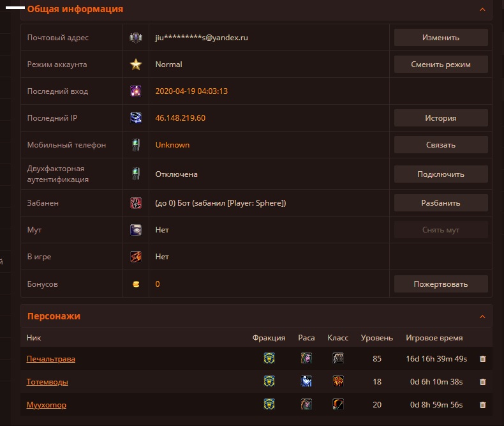This screenshot has height=426, width=504.
Task: Open character link Печальтрава
Action: [x=51, y=359]
